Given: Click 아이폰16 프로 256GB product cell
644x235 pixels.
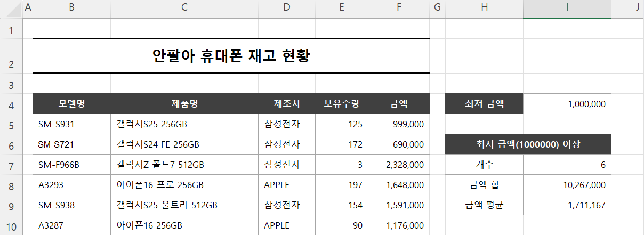Looking at the screenshot, I should coord(184,185).
